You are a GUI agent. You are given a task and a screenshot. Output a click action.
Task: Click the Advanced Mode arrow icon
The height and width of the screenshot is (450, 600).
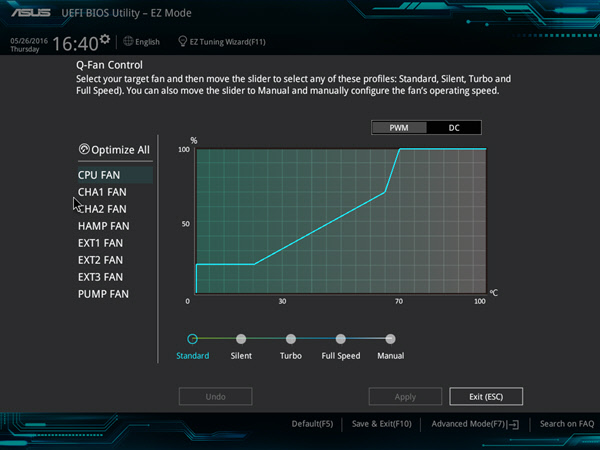click(514, 424)
